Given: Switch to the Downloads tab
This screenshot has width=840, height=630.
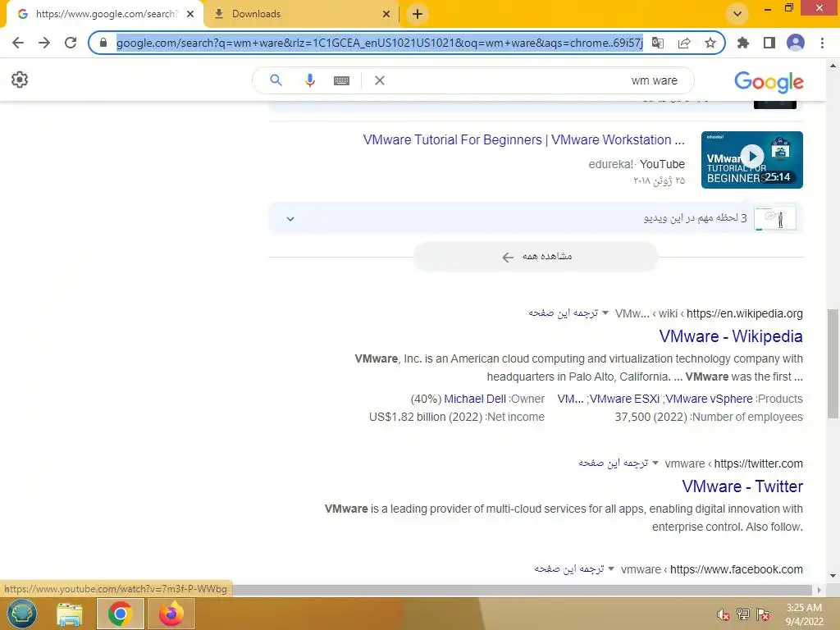Looking at the screenshot, I should [x=303, y=14].
